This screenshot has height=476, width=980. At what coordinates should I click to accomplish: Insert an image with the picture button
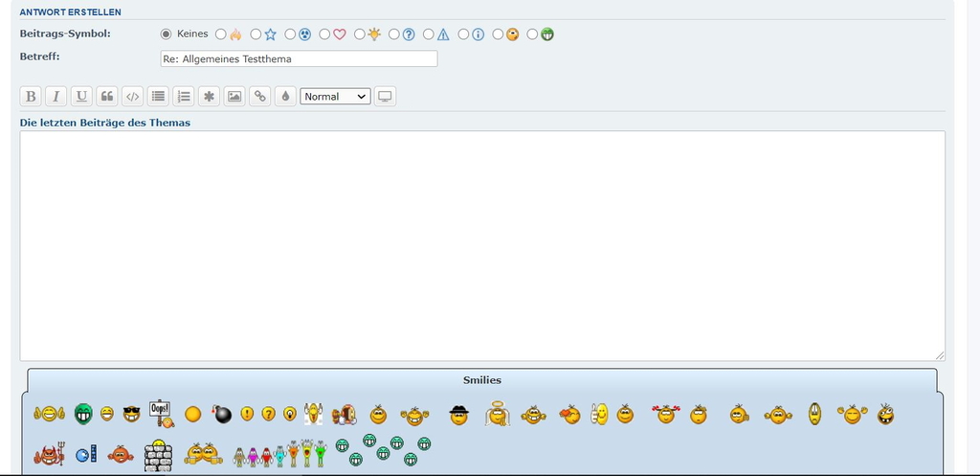point(234,97)
